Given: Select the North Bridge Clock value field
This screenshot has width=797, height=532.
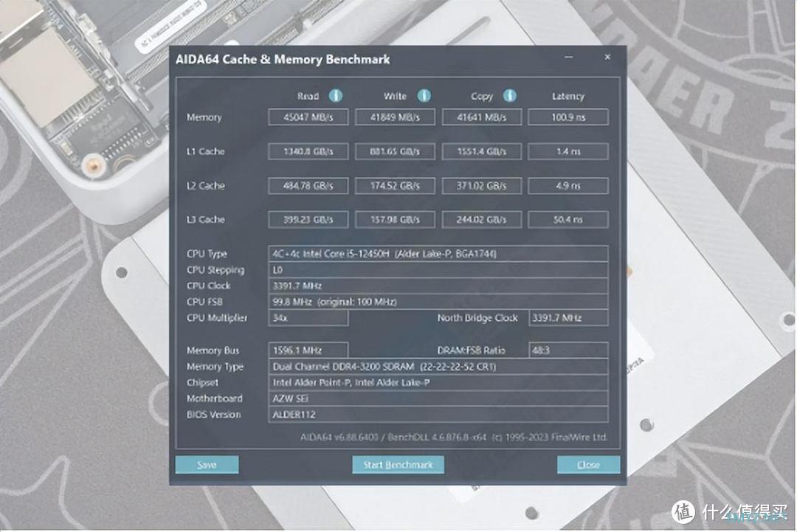Looking at the screenshot, I should coord(567,318).
